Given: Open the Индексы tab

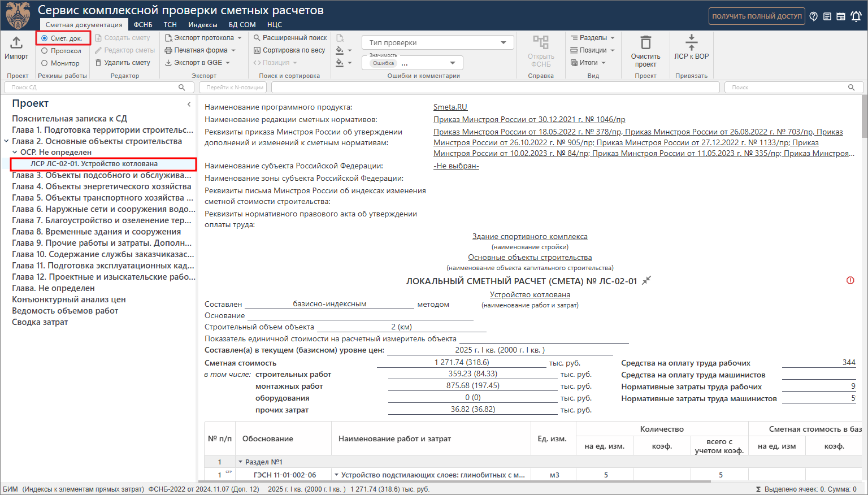Looking at the screenshot, I should (x=203, y=25).
